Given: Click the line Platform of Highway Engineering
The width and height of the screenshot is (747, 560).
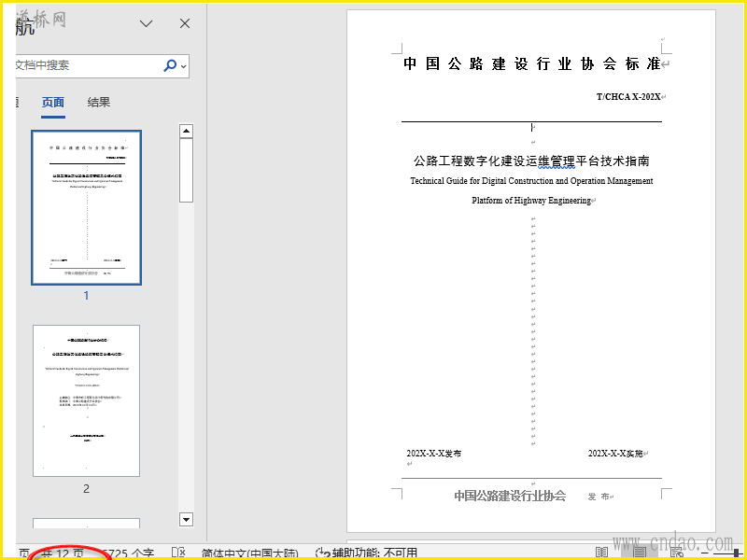Looking at the screenshot, I should [x=531, y=201].
